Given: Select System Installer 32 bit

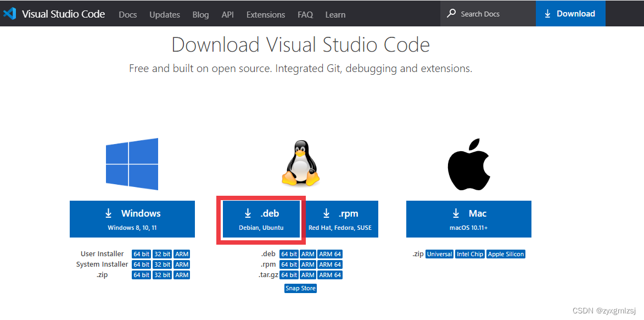Looking at the screenshot, I should click(162, 264).
